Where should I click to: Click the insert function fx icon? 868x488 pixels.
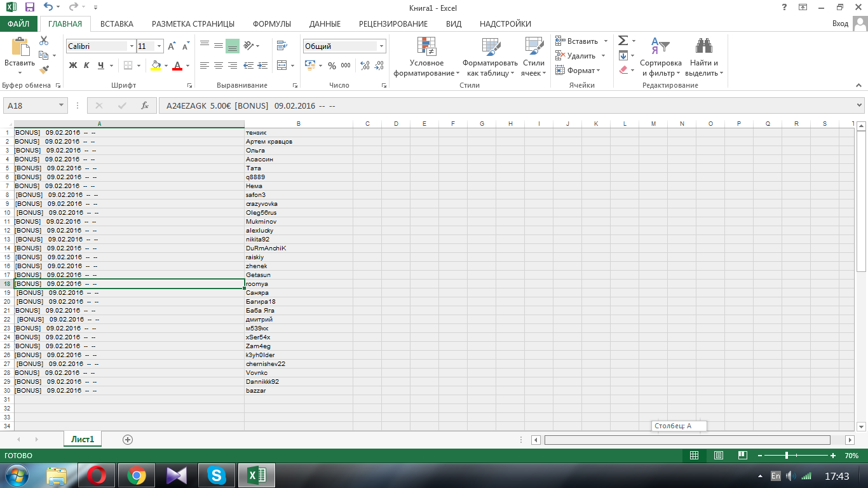click(x=145, y=105)
